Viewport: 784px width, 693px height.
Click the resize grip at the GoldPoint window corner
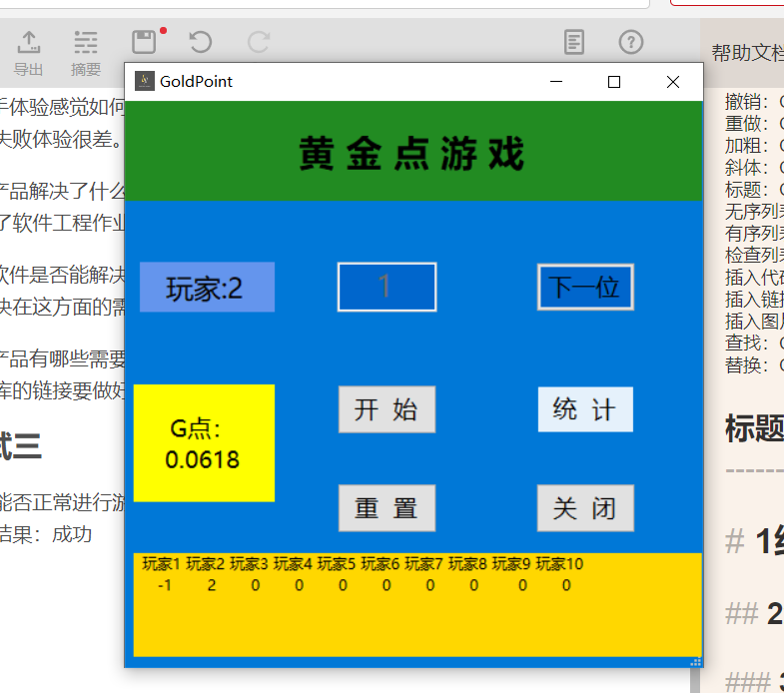tap(695, 662)
